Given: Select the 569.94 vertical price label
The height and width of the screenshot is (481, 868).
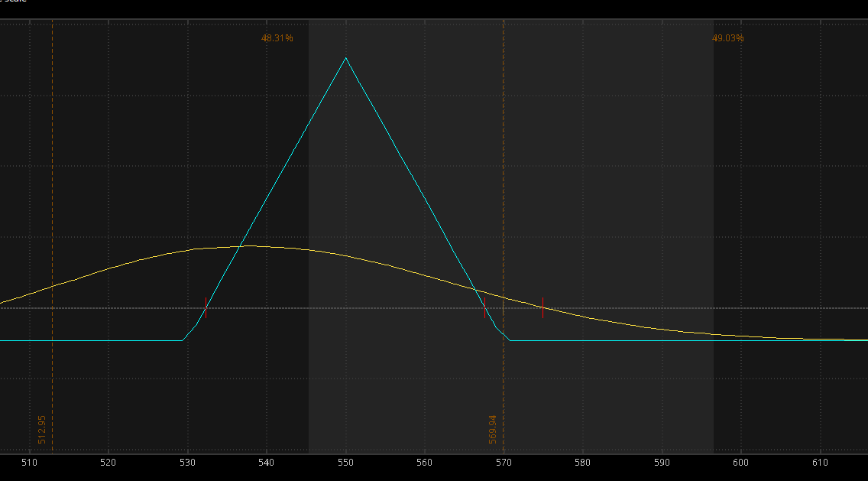Looking at the screenshot, I should tap(493, 430).
